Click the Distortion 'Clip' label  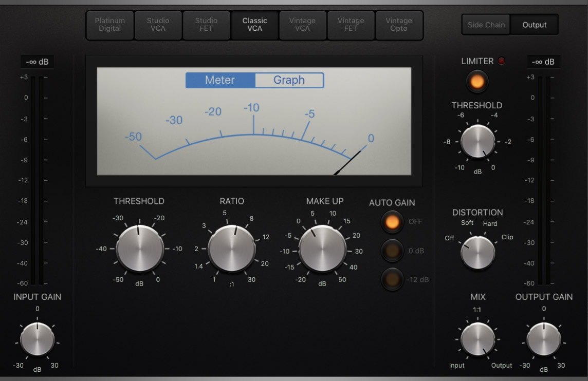click(507, 237)
